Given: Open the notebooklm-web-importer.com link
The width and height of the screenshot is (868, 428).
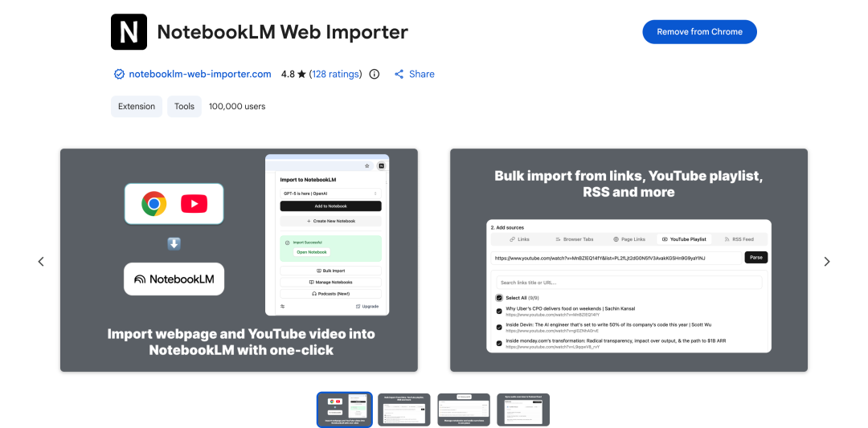Looking at the screenshot, I should [x=200, y=74].
